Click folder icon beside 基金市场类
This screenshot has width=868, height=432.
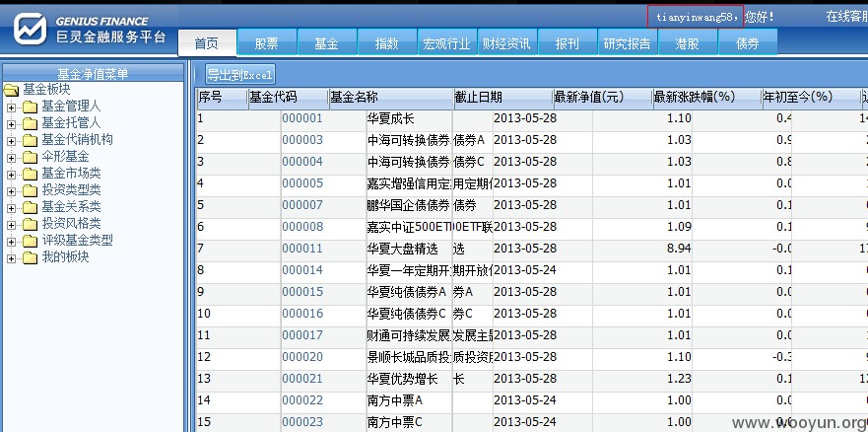[30, 174]
